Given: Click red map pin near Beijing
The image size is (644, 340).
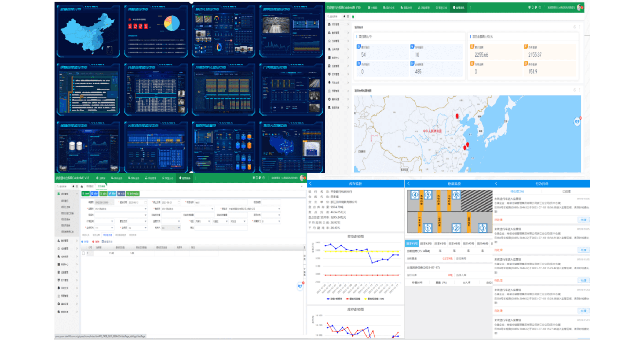Looking at the screenshot, I should pyautogui.click(x=457, y=116).
